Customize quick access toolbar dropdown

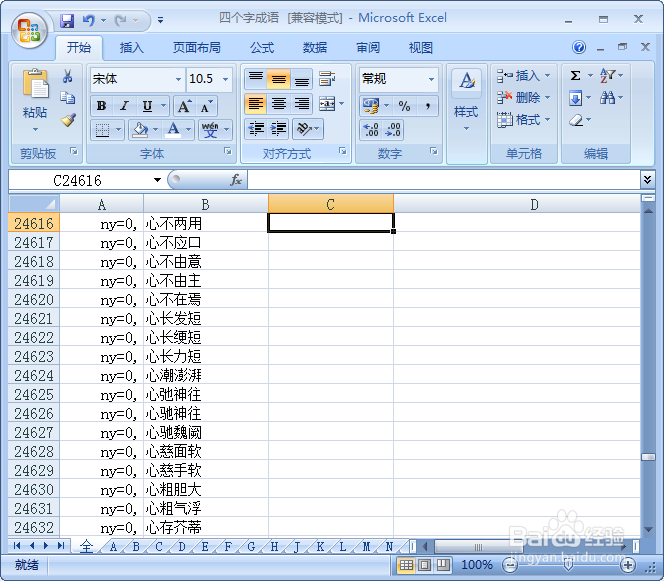(160, 20)
